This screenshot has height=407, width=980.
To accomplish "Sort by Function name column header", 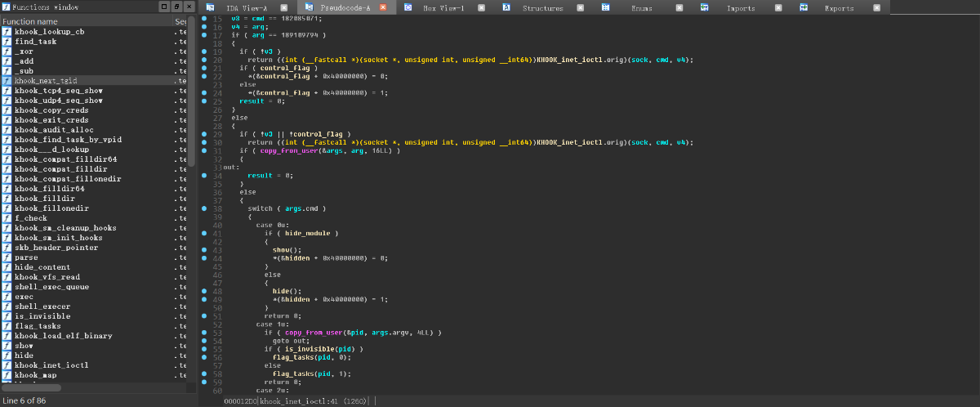I will point(86,21).
